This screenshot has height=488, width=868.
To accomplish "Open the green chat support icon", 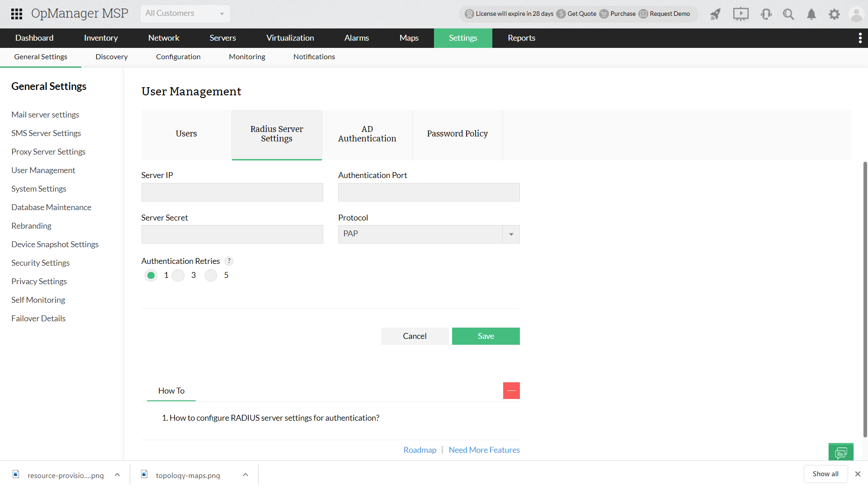I will click(x=841, y=452).
